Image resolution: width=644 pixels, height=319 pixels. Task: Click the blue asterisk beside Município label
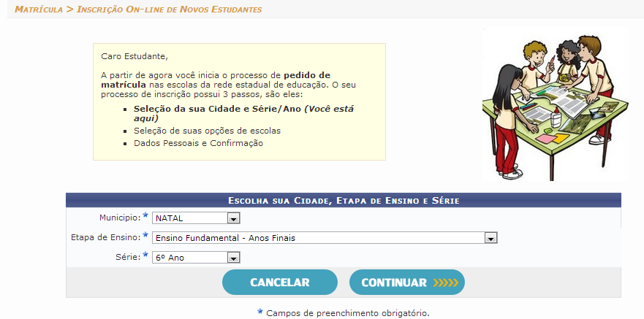coord(145,216)
